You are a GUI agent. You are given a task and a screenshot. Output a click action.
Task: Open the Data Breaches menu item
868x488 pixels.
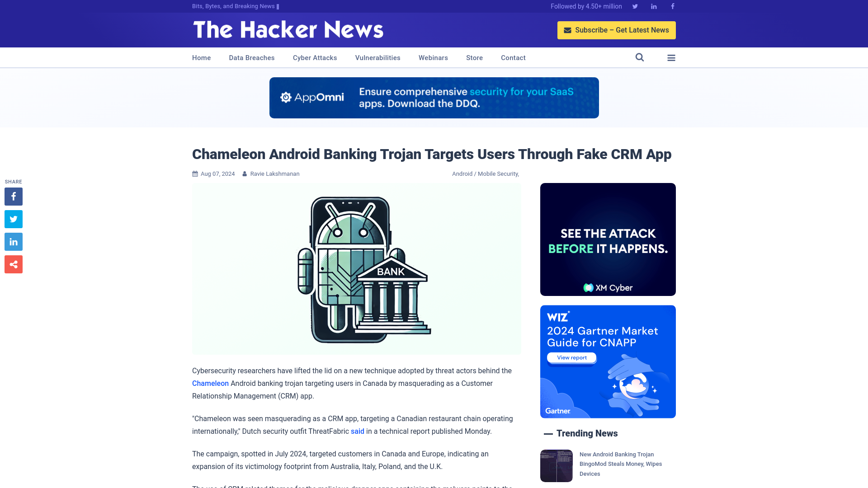point(251,57)
